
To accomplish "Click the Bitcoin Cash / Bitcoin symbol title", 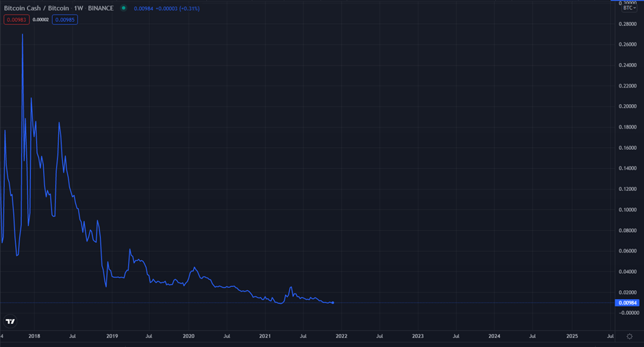I will (x=36, y=8).
